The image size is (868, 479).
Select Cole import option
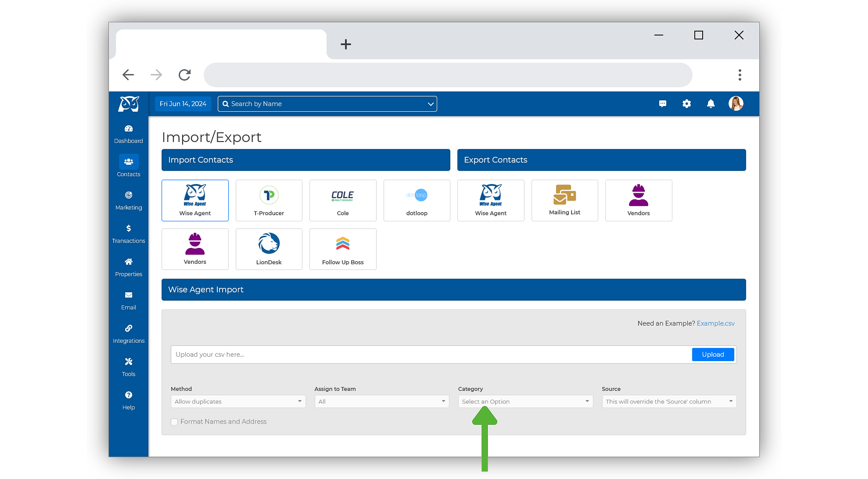point(343,201)
